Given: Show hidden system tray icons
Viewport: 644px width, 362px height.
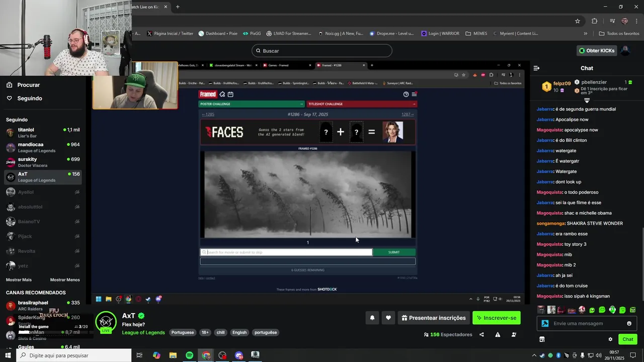Looking at the screenshot, I should [535, 355].
